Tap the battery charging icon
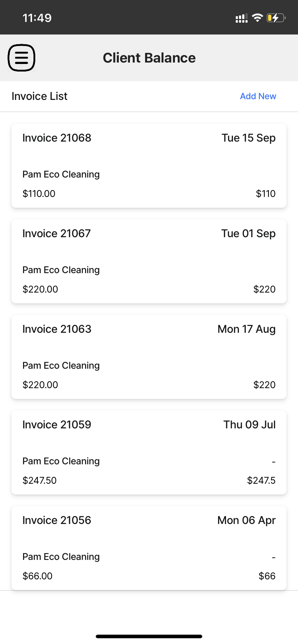The height and width of the screenshot is (644, 298). pos(276,18)
